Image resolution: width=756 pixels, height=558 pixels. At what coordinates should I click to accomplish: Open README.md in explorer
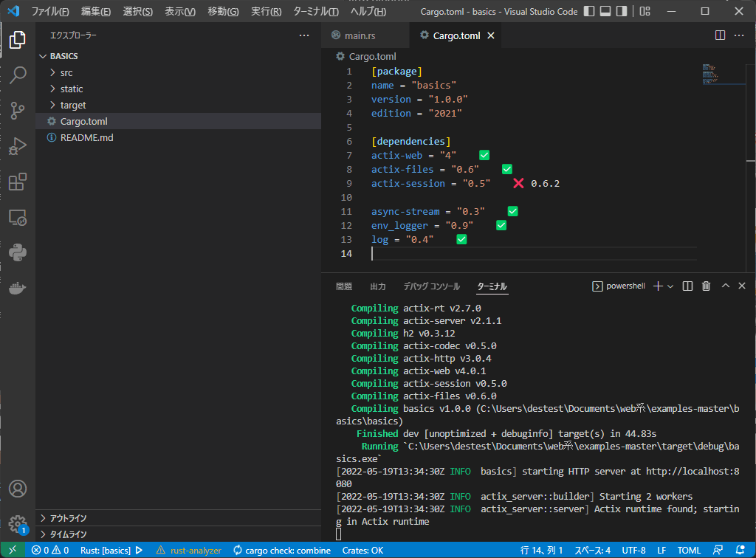tap(179, 137)
